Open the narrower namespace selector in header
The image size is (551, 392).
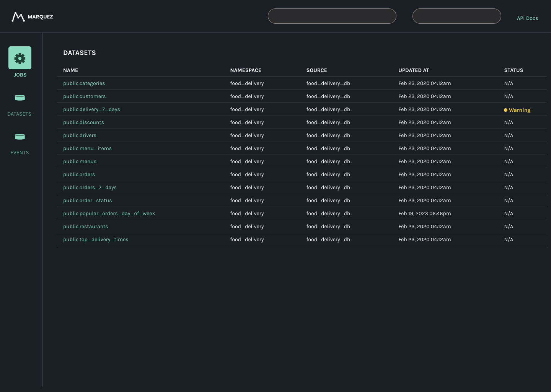(457, 16)
